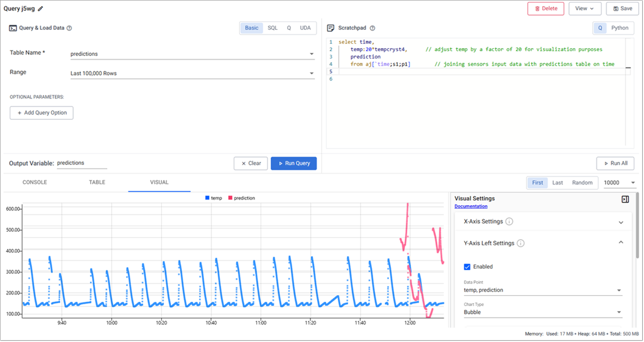The height and width of the screenshot is (342, 644).
Task: Click the Scratchpad help icon
Action: [x=373, y=28]
